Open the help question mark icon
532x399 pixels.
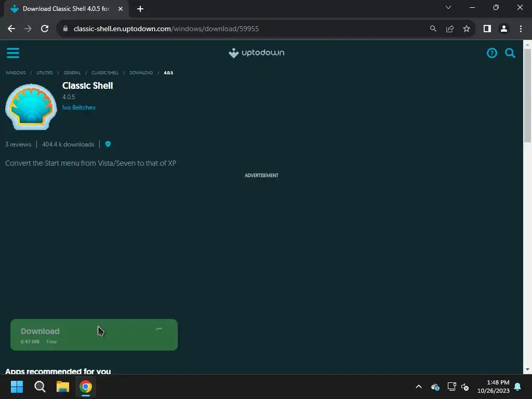[x=491, y=53]
